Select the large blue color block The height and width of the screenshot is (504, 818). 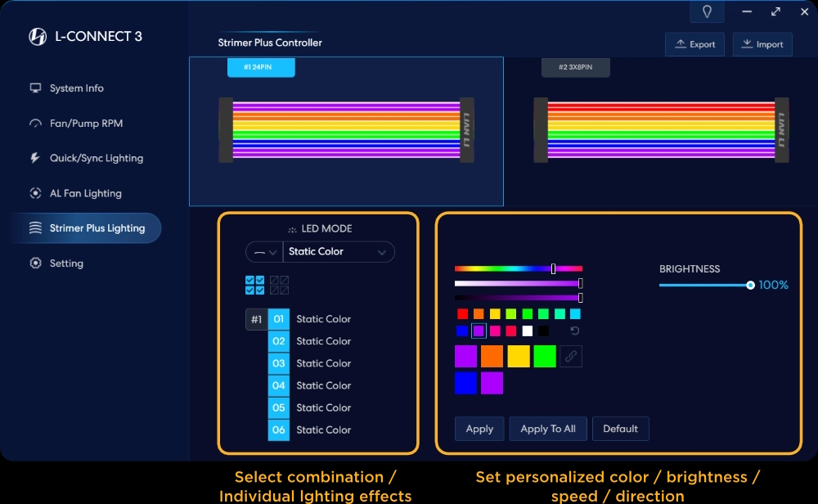coord(466,383)
